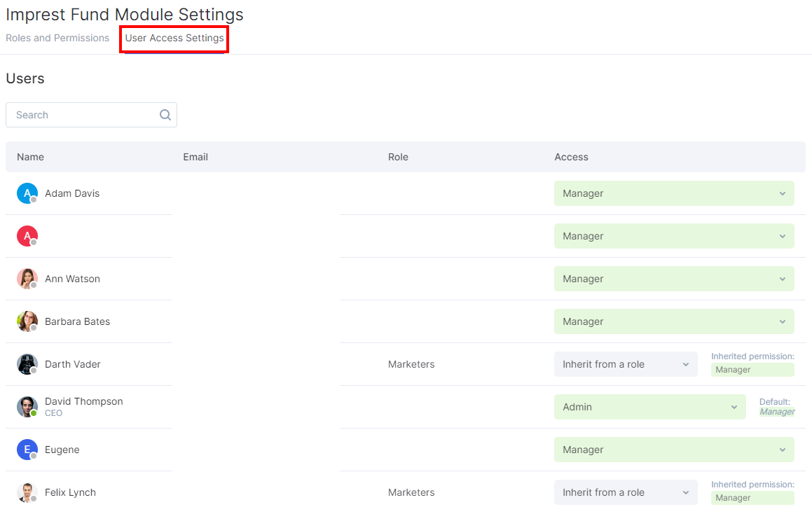Click Adam Davis's blue avatar icon
This screenshot has width=812, height=507.
27,193
